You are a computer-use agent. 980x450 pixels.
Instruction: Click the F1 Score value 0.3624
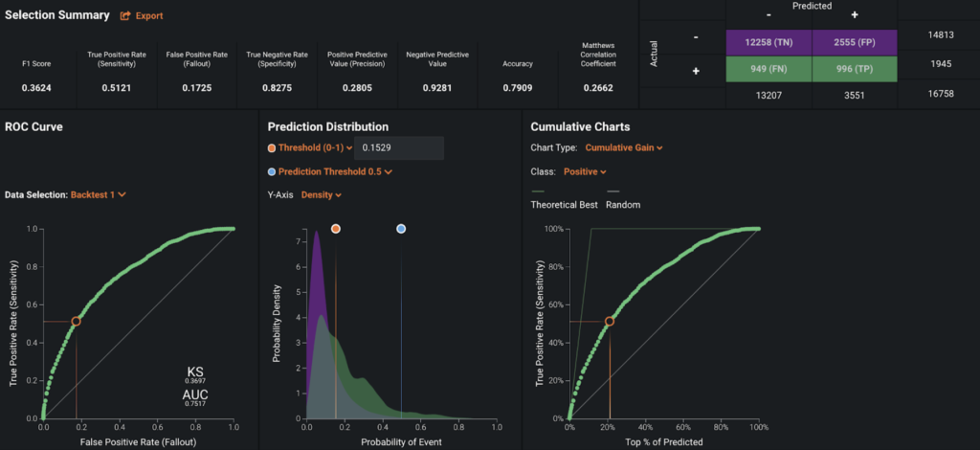[36, 88]
